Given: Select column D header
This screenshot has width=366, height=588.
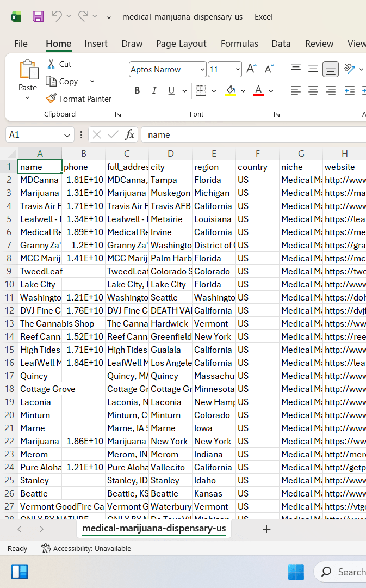Looking at the screenshot, I should click(170, 154).
